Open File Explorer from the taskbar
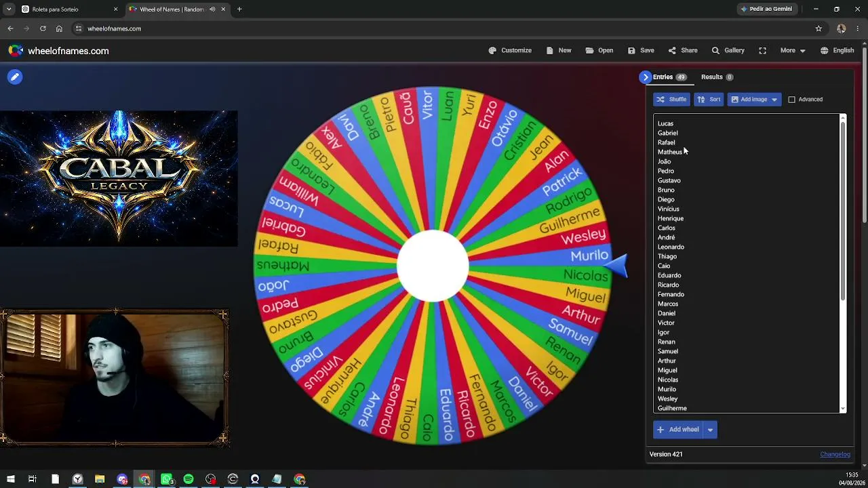 [100, 479]
